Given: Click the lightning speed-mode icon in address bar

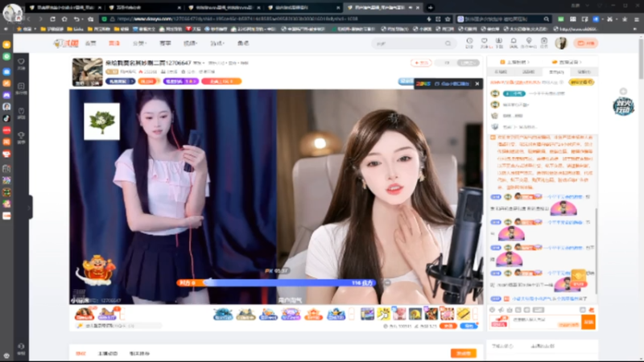Looking at the screenshot, I should tap(429, 19).
